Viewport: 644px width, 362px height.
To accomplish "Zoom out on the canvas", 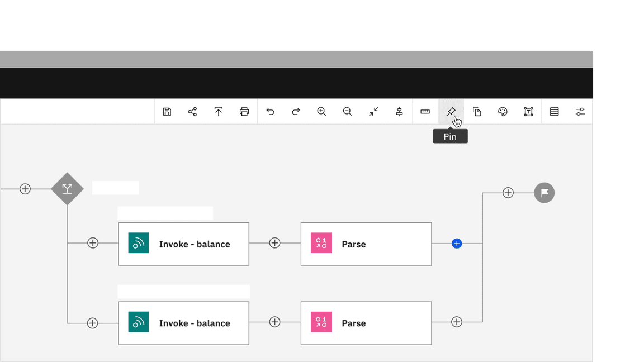I will [x=347, y=112].
